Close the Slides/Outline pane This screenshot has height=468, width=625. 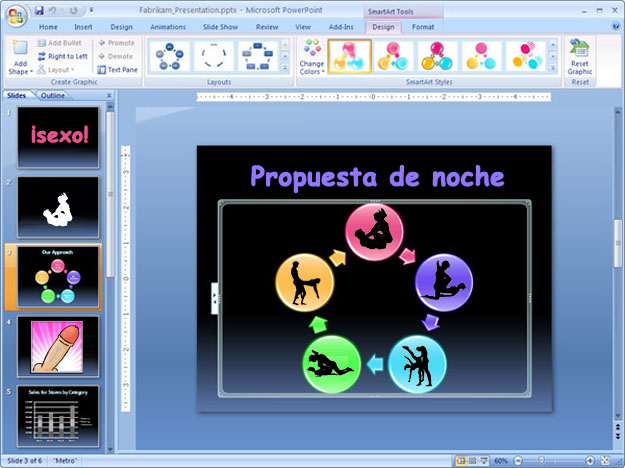tap(109, 96)
